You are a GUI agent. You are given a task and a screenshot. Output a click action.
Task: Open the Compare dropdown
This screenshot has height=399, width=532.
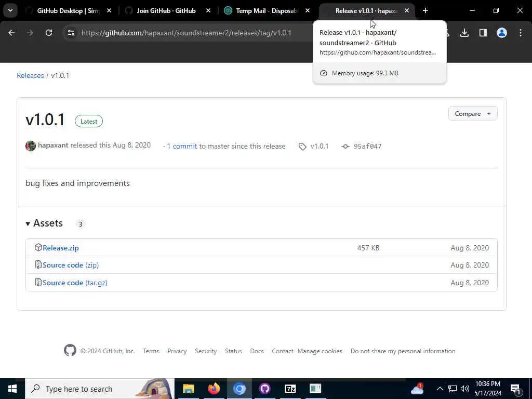point(473,114)
